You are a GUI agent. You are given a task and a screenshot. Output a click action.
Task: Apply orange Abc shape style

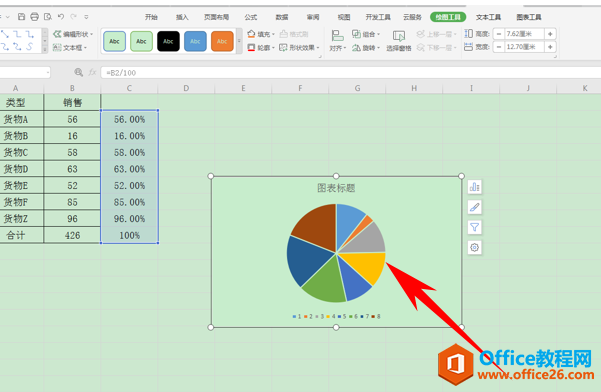click(x=222, y=41)
